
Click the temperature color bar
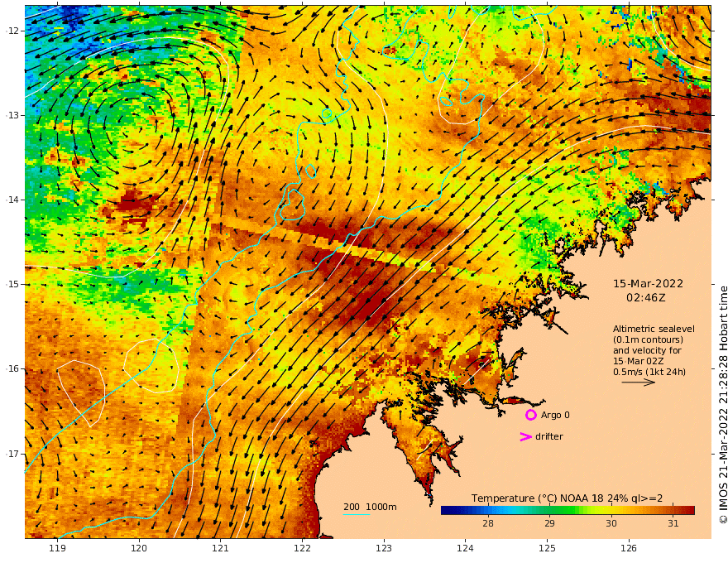coord(568,510)
